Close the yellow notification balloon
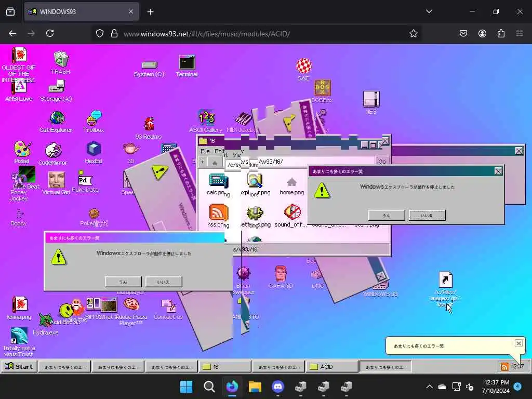This screenshot has width=532, height=399. pyautogui.click(x=518, y=343)
